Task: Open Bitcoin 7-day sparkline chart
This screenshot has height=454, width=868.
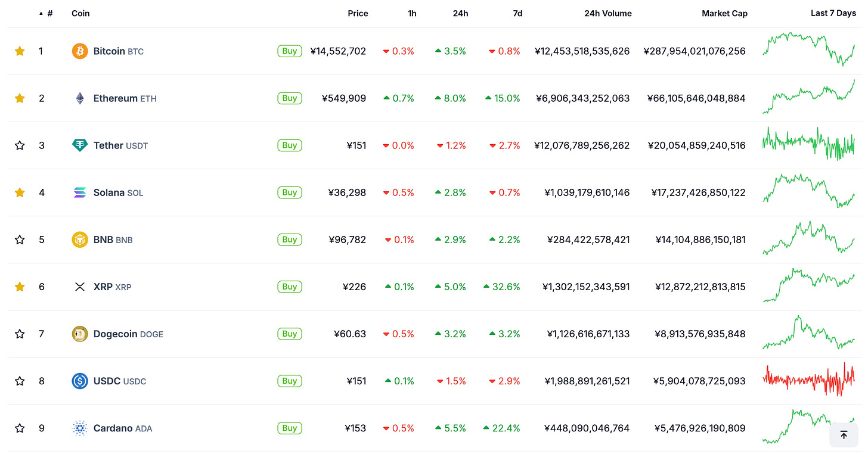Action: tap(808, 49)
